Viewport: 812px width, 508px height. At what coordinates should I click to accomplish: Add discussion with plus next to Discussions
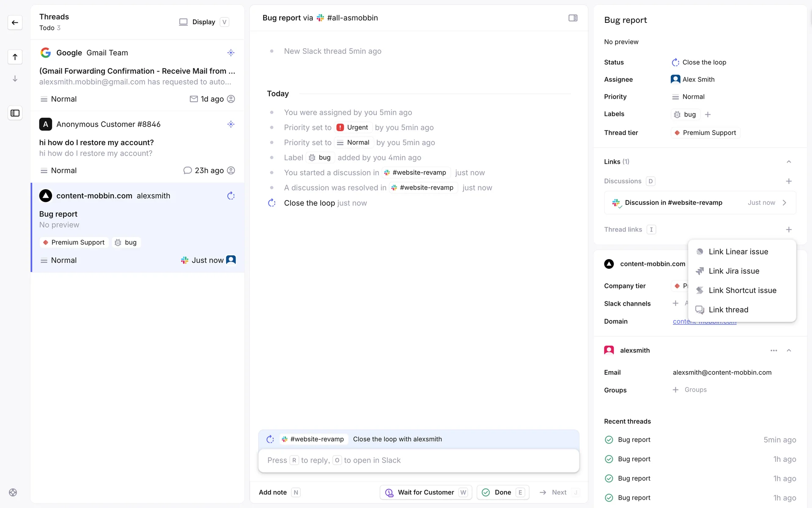pyautogui.click(x=788, y=181)
